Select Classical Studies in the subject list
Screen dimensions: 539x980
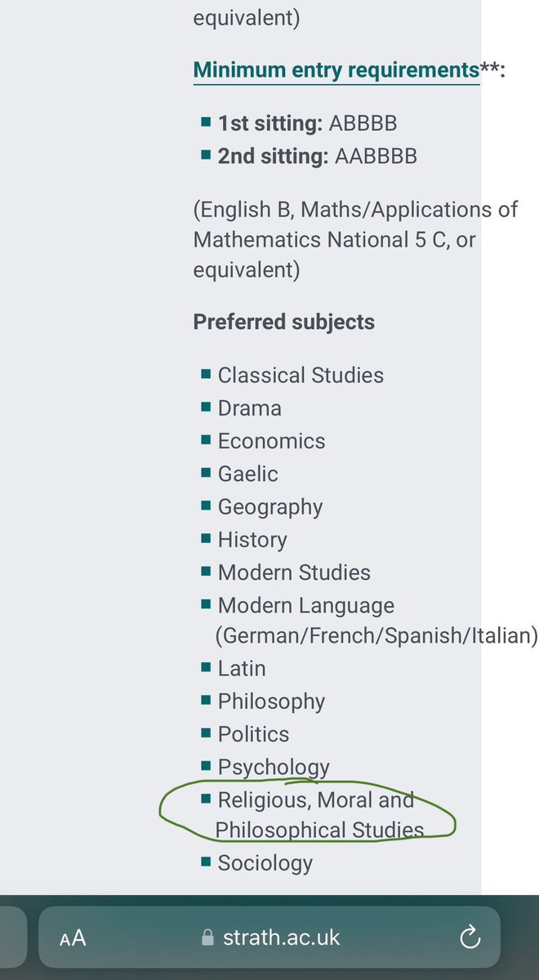300,375
